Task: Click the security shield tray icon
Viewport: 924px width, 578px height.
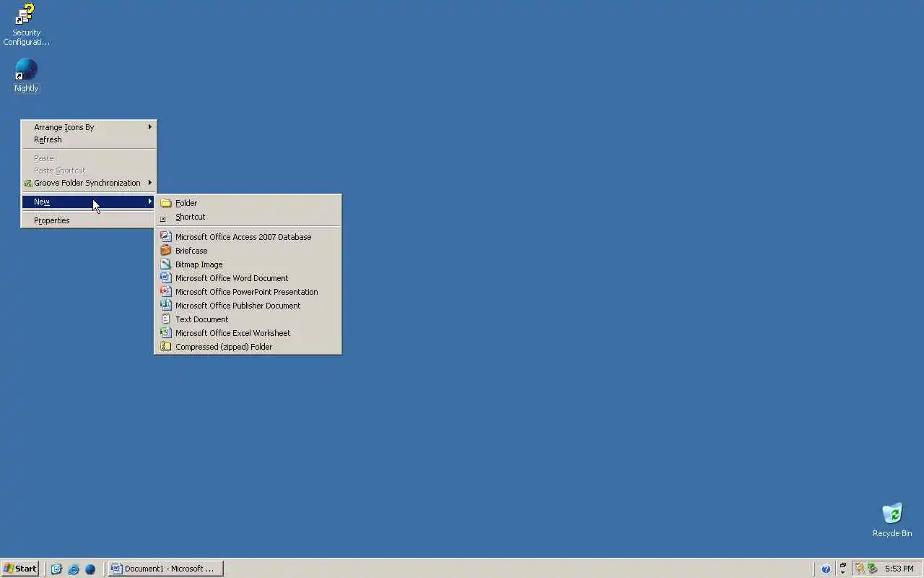Action: coord(859,569)
